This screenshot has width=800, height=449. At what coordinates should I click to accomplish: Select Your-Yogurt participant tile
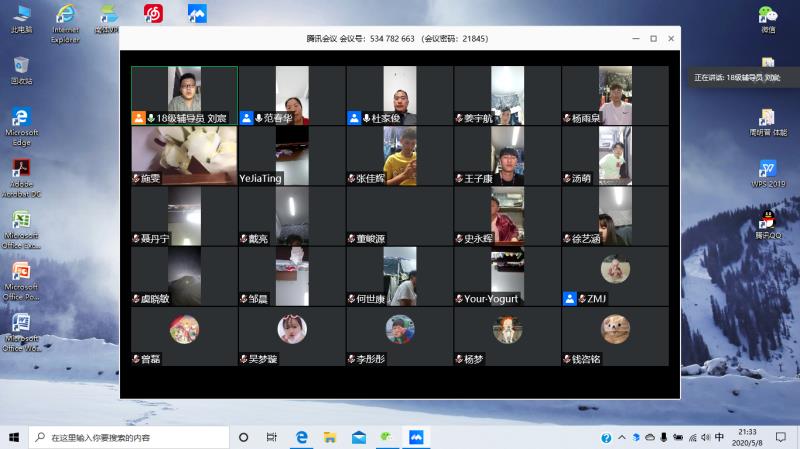coord(507,276)
